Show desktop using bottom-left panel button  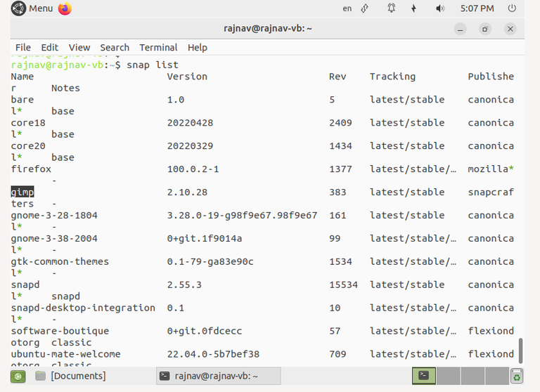point(18,376)
